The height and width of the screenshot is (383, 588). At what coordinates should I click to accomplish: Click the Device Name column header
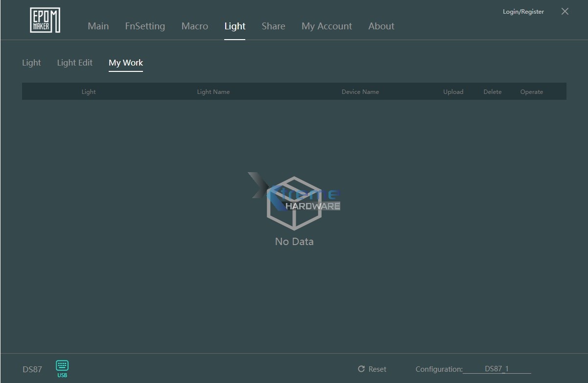tap(360, 91)
